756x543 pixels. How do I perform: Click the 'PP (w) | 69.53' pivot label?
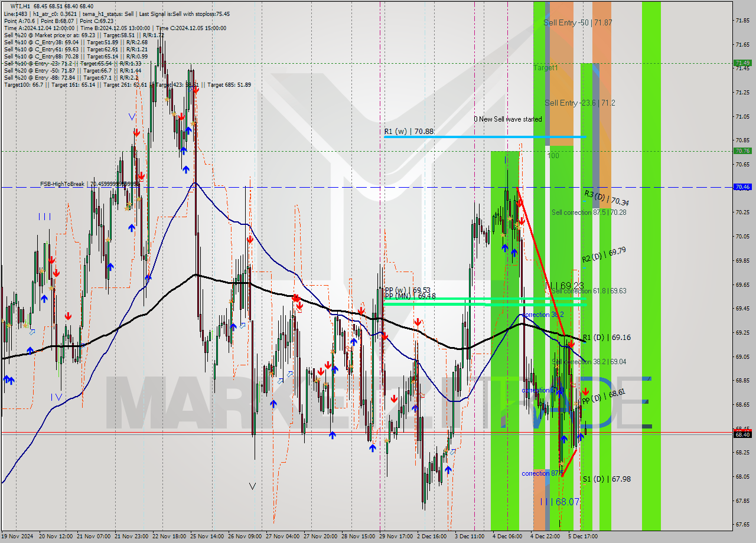[x=407, y=290]
